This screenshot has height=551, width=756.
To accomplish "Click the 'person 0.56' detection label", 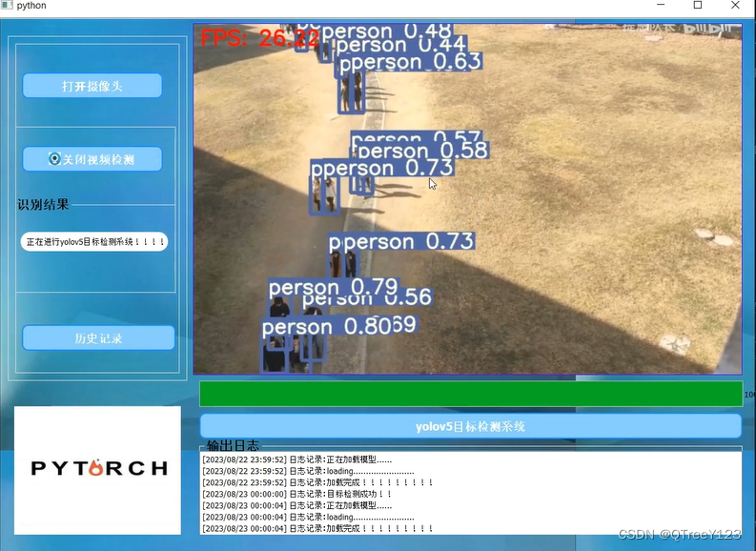I will coord(368,299).
